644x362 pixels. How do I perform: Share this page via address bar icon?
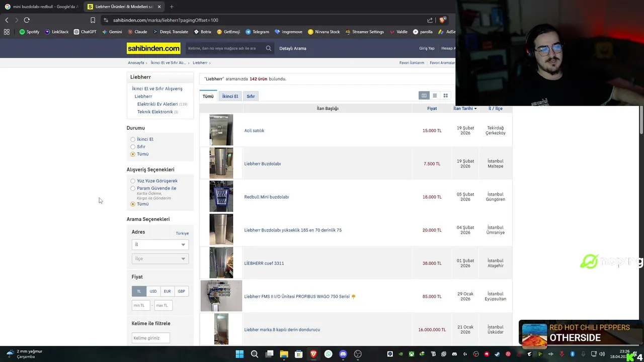pos(430,20)
